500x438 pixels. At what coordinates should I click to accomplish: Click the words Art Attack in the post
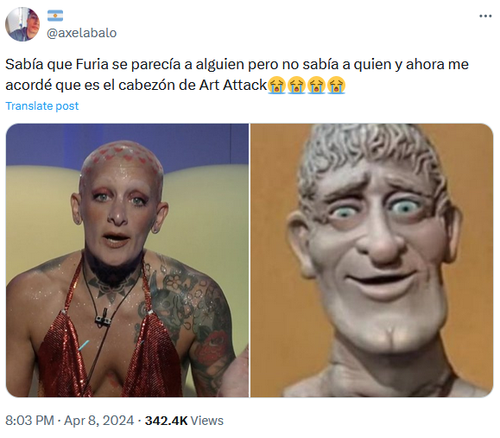pyautogui.click(x=233, y=85)
